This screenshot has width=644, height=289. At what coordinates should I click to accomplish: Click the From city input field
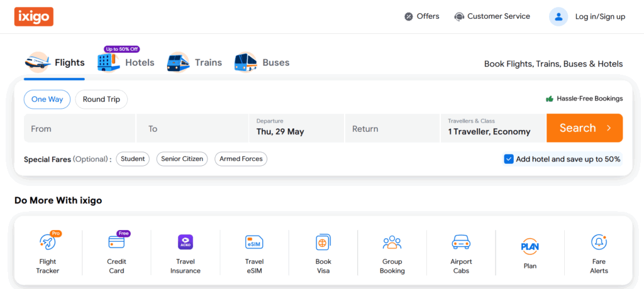point(79,129)
